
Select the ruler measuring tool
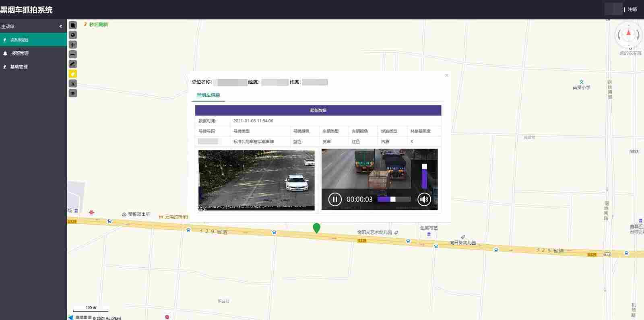point(73,64)
